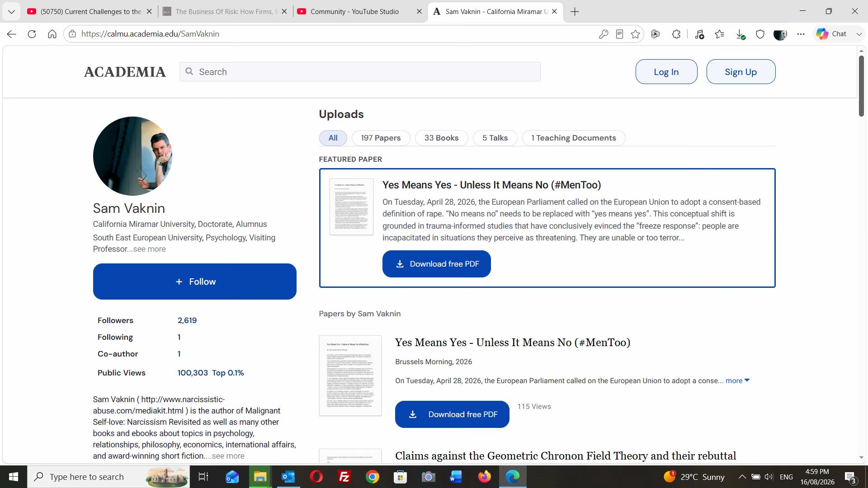
Task: Click the Sign Up button
Action: coord(741,72)
